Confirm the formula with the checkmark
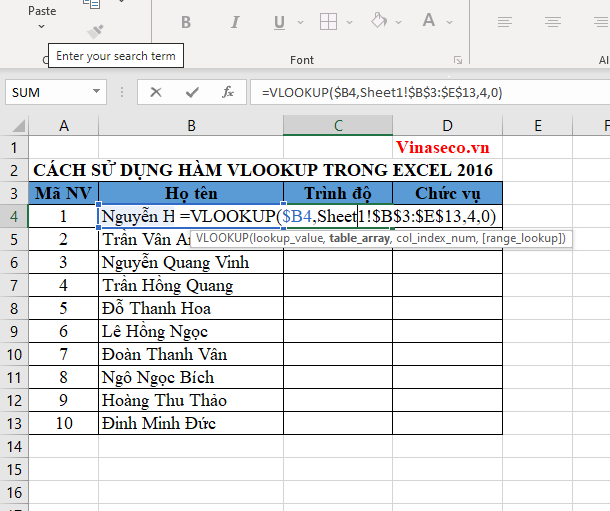The height and width of the screenshot is (511, 610). (x=192, y=92)
